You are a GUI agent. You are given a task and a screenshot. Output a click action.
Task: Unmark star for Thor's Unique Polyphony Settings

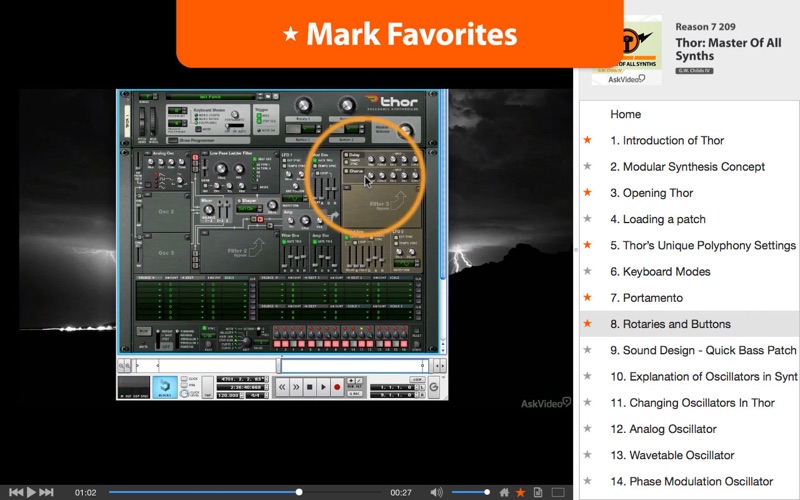tap(588, 245)
